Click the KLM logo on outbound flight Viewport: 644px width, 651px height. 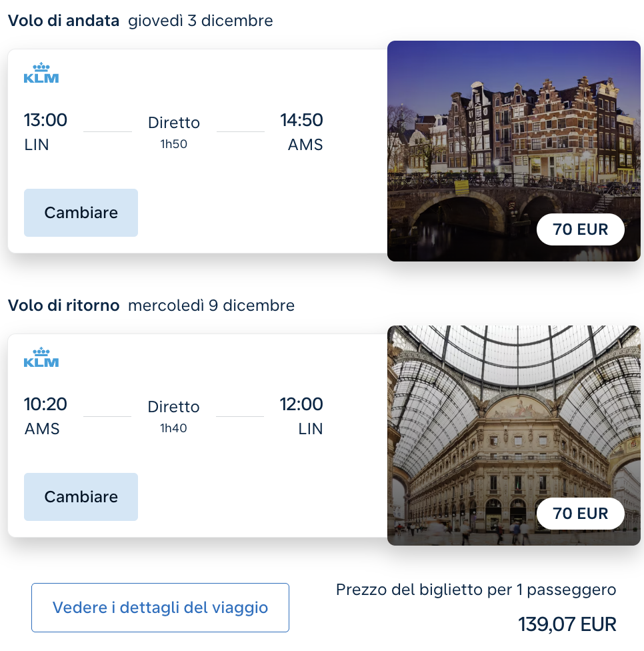tap(41, 73)
